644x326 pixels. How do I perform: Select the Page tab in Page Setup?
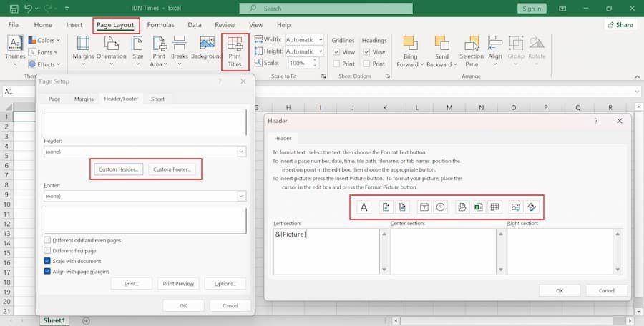(54, 99)
